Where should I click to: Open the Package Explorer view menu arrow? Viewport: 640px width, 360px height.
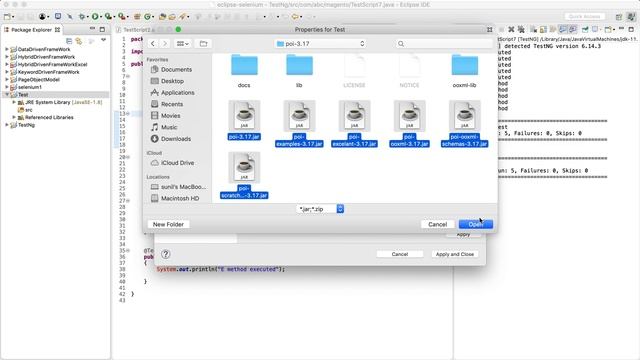click(x=104, y=40)
